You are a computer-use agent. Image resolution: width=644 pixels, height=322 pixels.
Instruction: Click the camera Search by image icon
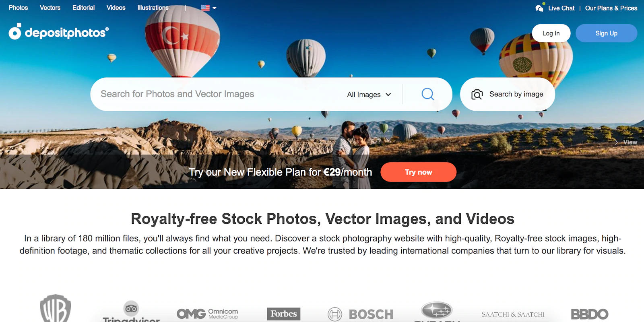(x=477, y=95)
